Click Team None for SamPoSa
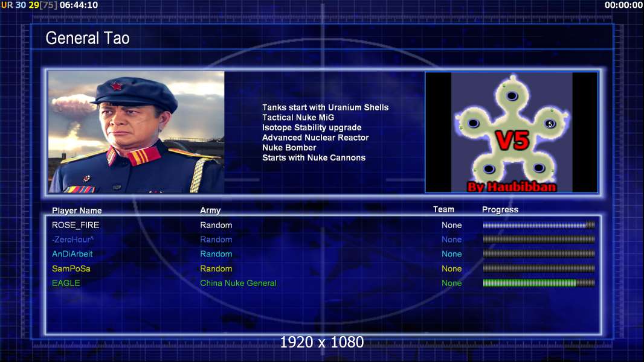This screenshot has width=644, height=362. tap(452, 268)
